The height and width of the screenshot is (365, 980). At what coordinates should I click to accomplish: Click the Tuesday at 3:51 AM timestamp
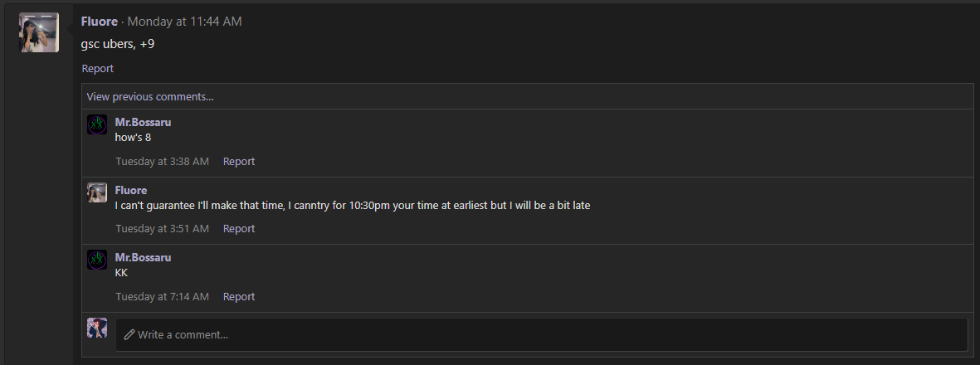[x=162, y=229]
